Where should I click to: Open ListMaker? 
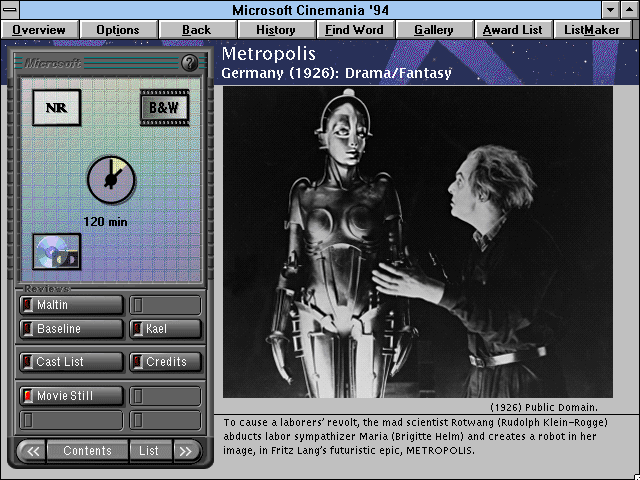click(591, 30)
